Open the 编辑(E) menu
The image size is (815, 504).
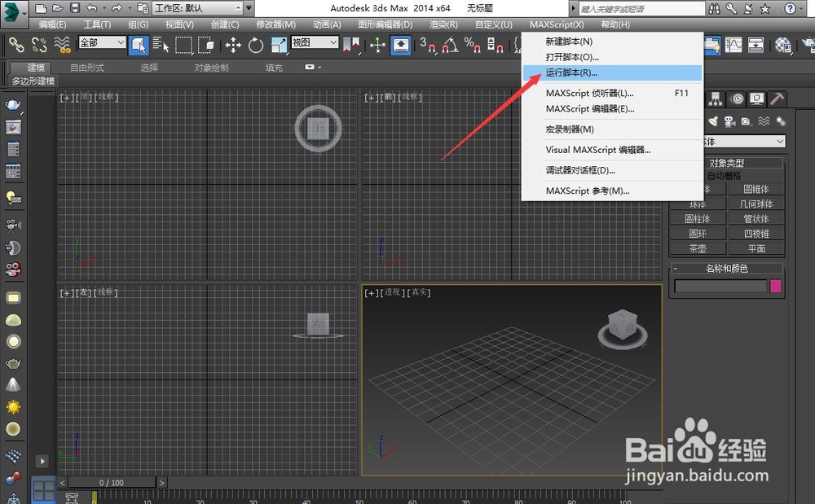52,24
